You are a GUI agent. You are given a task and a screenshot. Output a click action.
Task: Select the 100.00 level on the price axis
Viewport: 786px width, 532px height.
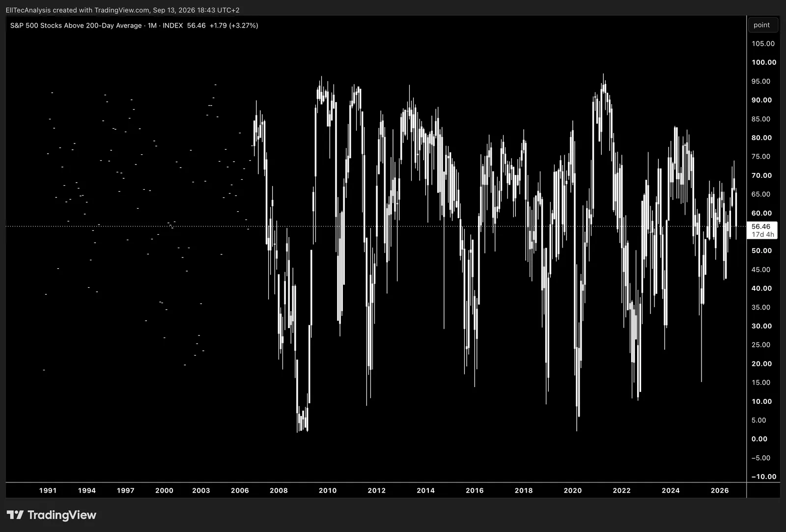pos(764,62)
